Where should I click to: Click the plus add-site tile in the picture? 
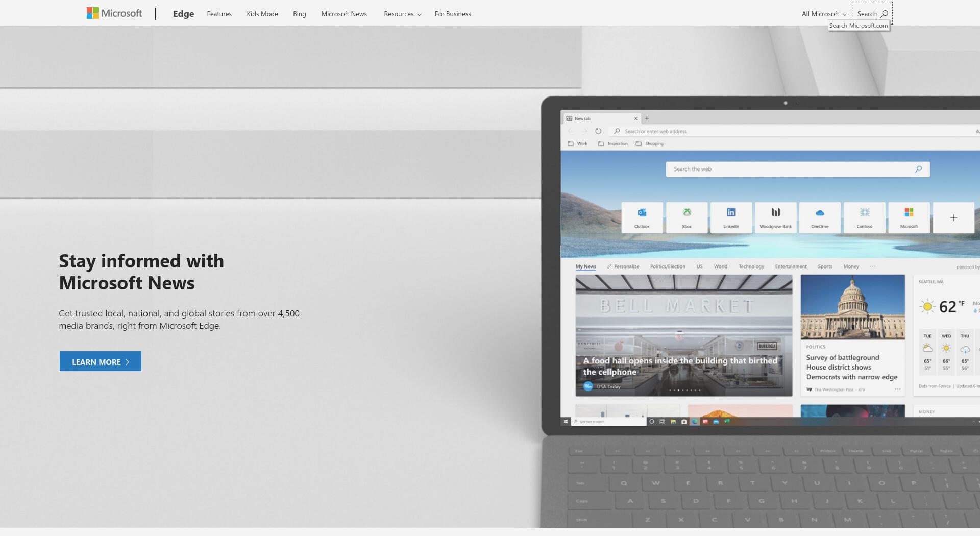953,217
